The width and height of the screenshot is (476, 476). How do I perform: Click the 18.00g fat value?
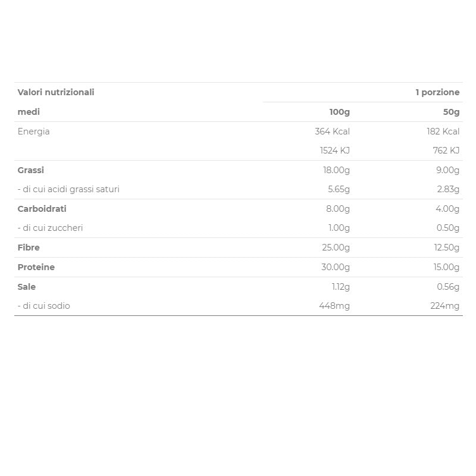coord(336,170)
